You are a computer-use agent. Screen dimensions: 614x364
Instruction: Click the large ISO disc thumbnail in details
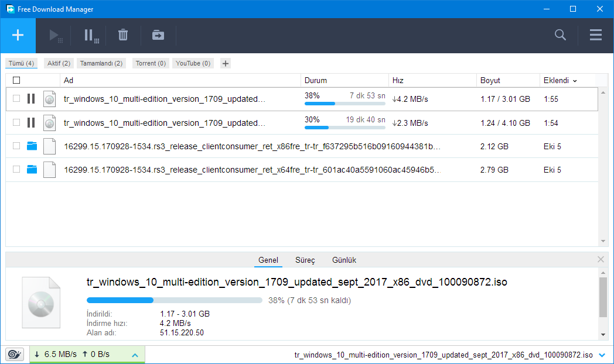pos(41,302)
